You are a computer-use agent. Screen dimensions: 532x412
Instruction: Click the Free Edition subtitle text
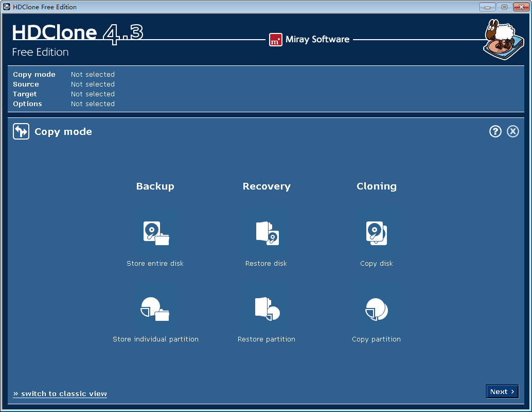(x=40, y=52)
